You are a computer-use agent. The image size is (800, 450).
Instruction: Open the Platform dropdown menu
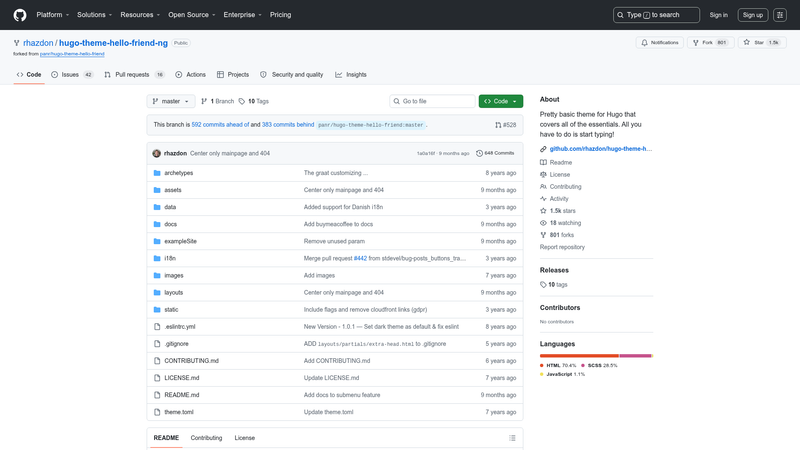pos(53,15)
